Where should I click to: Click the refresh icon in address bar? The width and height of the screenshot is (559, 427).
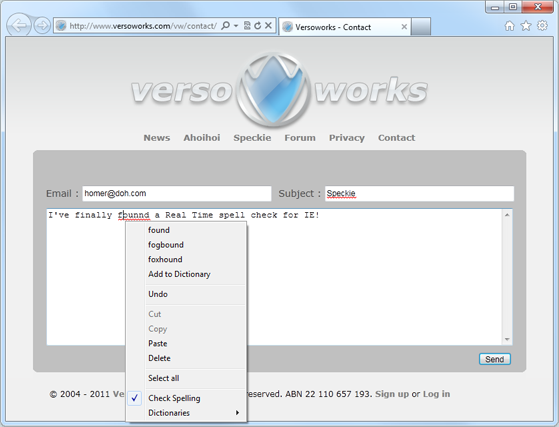click(x=258, y=26)
